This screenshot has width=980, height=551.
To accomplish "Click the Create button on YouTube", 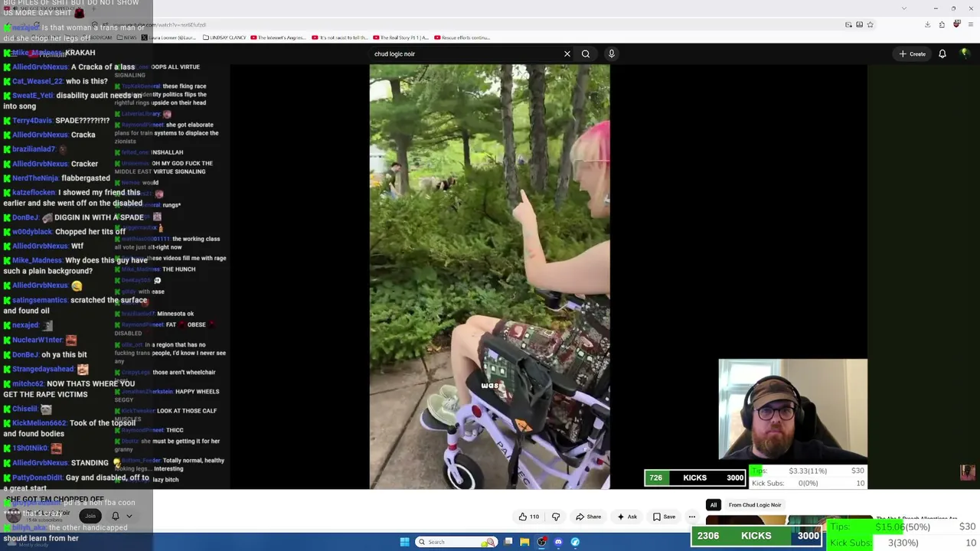I will point(913,54).
